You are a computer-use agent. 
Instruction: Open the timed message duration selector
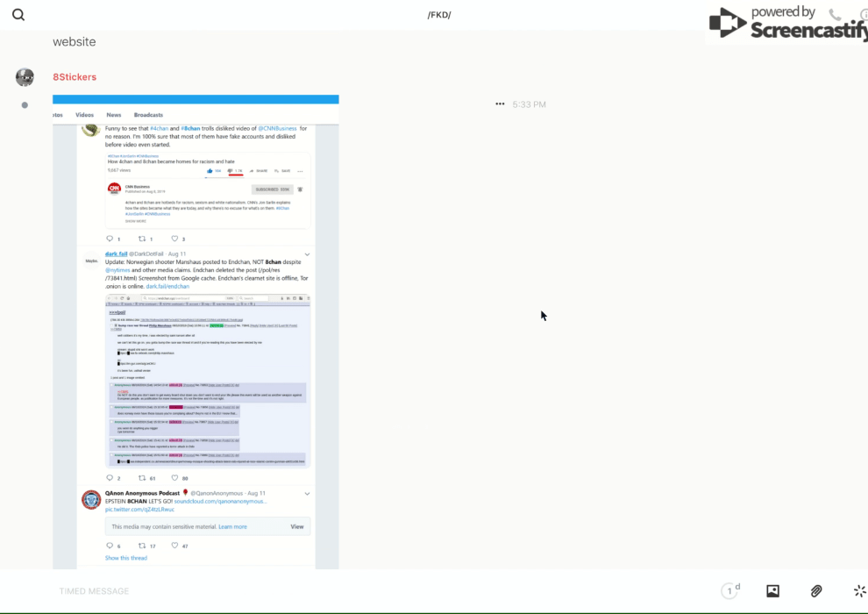pos(729,591)
